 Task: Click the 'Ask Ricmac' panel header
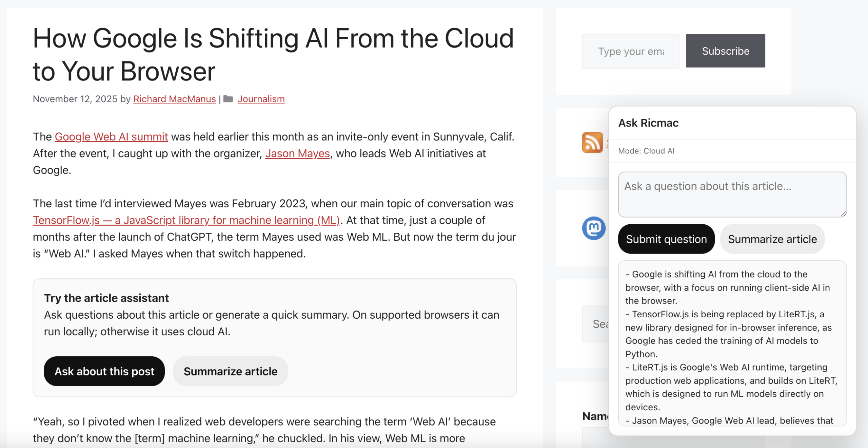(649, 123)
